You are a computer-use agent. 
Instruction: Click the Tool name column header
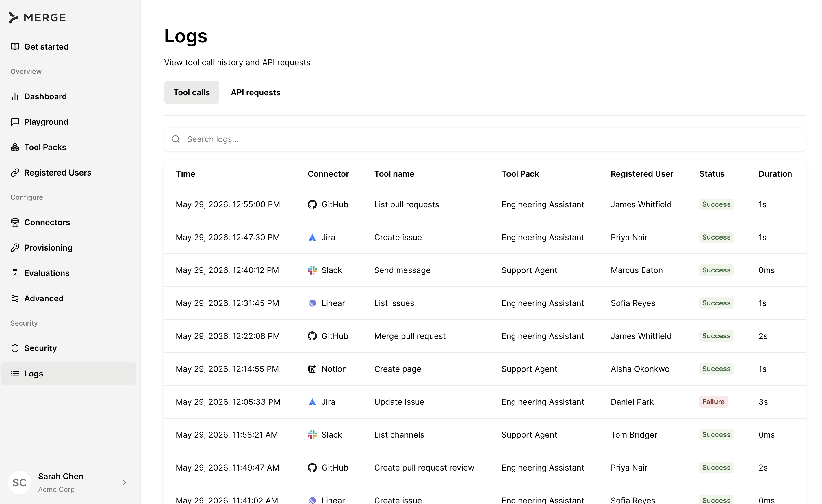click(x=394, y=174)
